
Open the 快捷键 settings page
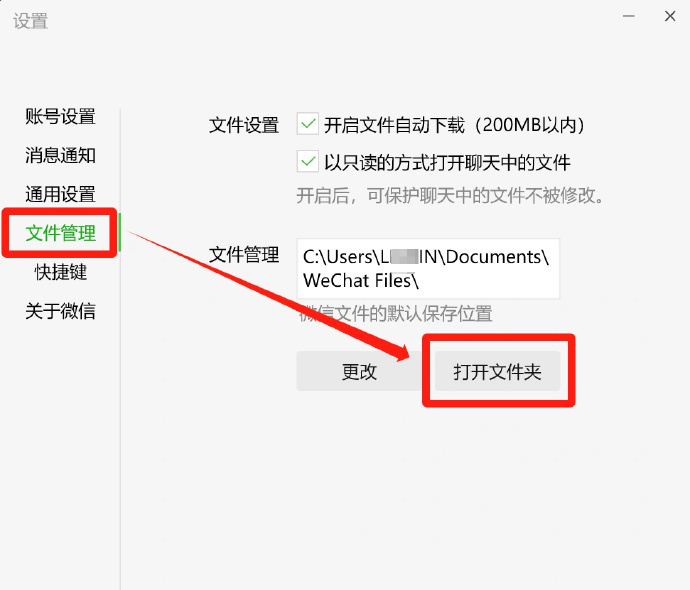pyautogui.click(x=60, y=272)
